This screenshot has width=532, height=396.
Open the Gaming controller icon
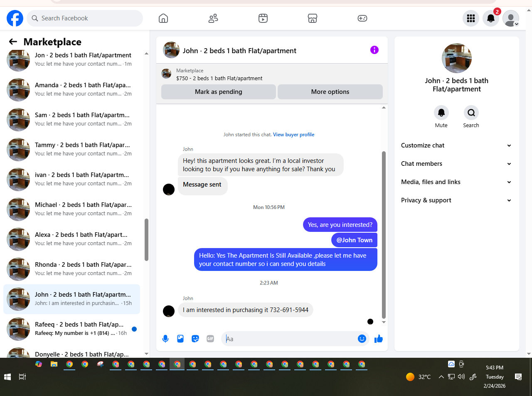coord(362,18)
